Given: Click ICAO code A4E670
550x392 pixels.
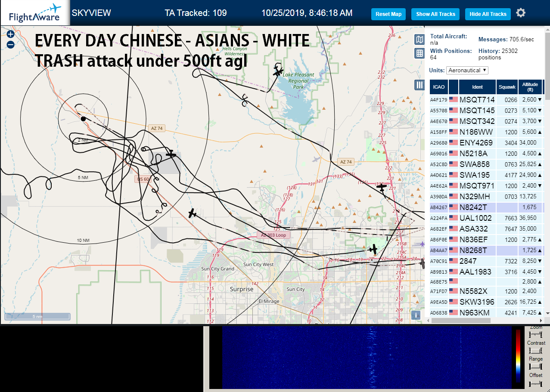Looking at the screenshot, I should (438, 121).
